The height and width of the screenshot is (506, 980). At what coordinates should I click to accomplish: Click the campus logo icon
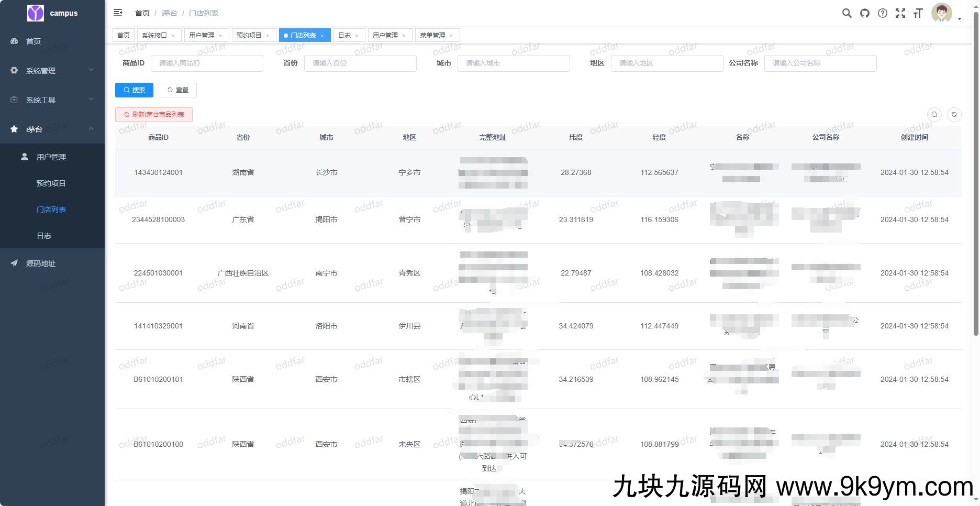35,12
